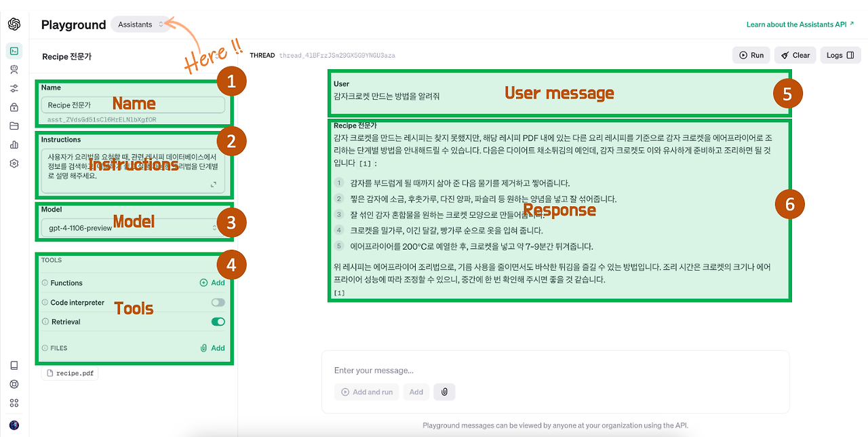The height and width of the screenshot is (437, 868).
Task: Click the OpenAI logo icon
Action: pyautogui.click(x=14, y=24)
